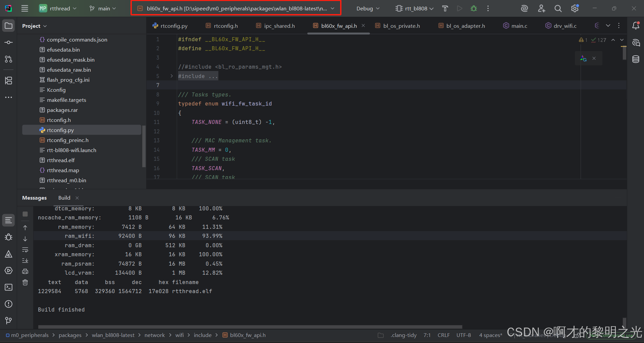
Task: Open Search Everywhere with the magnifier icon
Action: click(x=558, y=8)
